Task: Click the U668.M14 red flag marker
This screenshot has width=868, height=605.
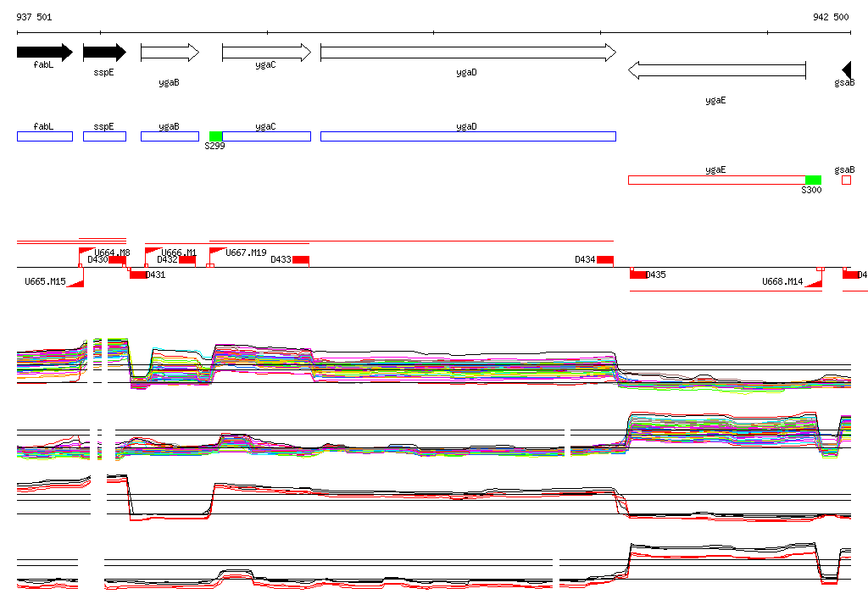Action: [813, 283]
